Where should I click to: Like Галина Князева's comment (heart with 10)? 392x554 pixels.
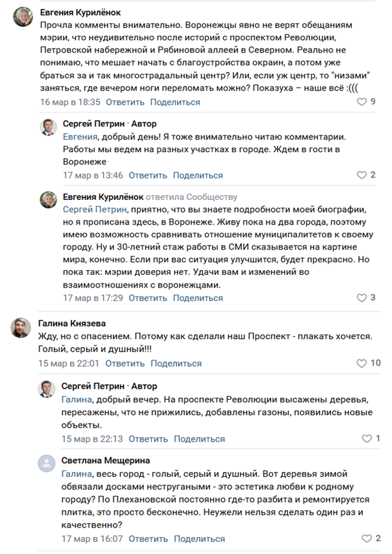tap(362, 363)
